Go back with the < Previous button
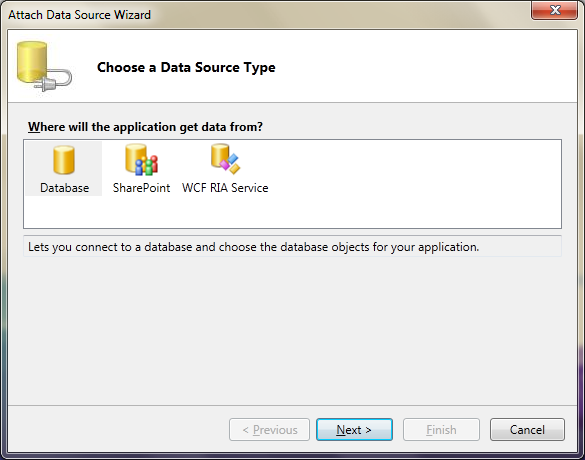 click(269, 429)
